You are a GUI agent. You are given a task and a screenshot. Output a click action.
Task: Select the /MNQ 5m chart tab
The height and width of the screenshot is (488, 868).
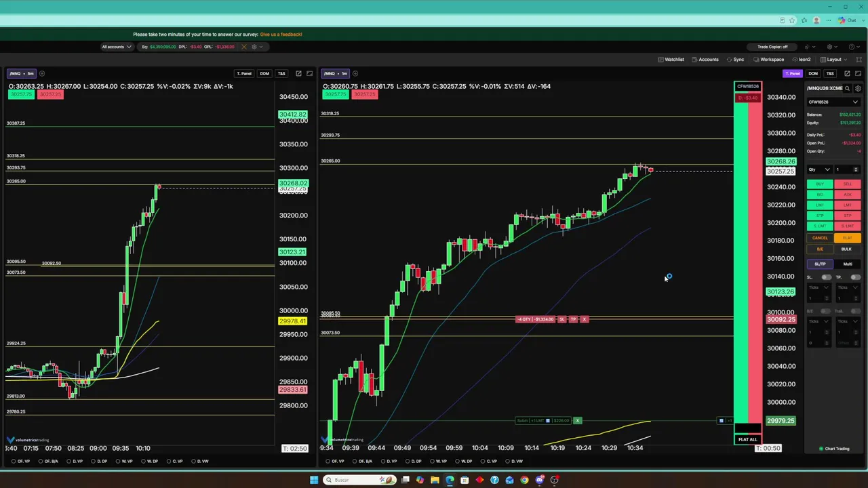tap(21, 73)
